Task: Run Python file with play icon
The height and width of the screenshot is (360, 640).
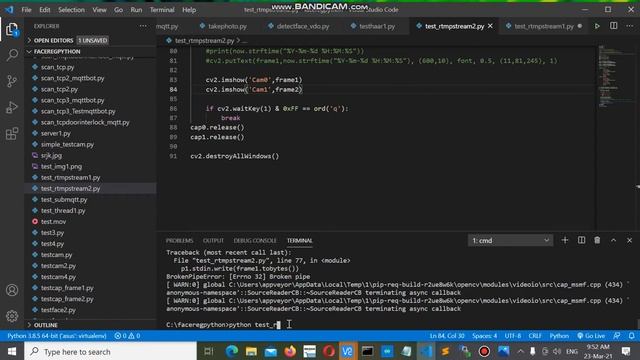Action: click(x=597, y=26)
